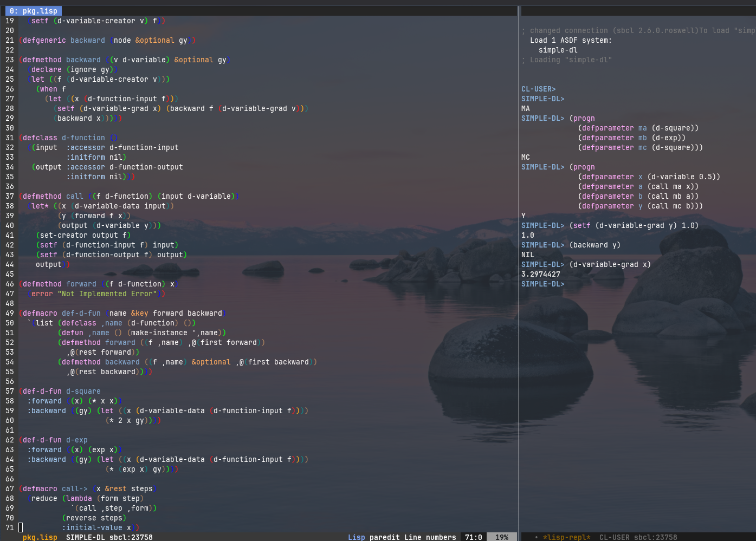
Task: Click the box cursor on line 71
Action: point(21,527)
